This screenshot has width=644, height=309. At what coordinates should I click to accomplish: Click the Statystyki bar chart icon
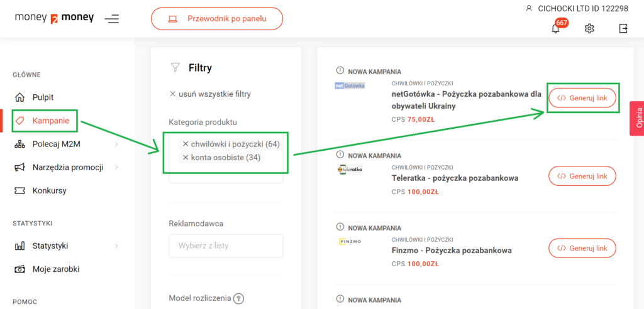click(x=19, y=246)
